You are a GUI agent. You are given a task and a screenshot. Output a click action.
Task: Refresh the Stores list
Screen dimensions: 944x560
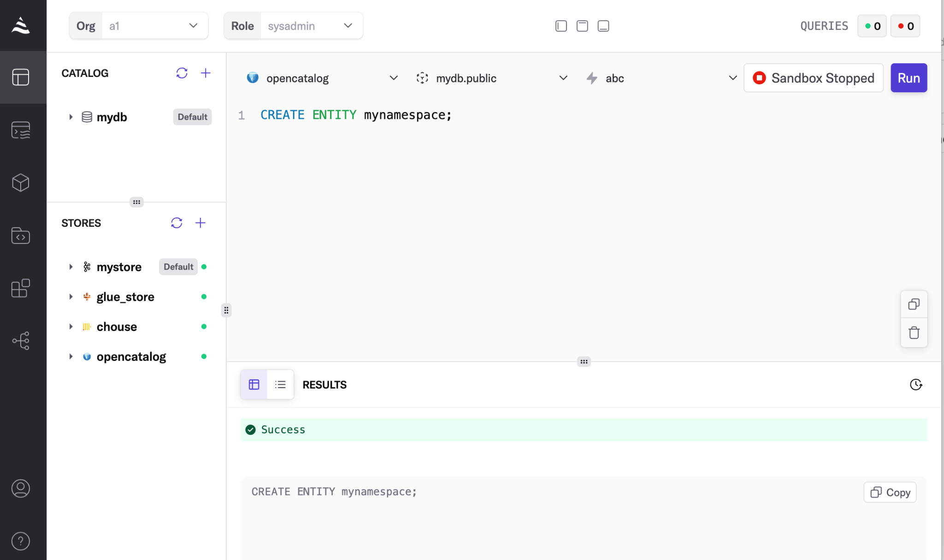point(177,223)
